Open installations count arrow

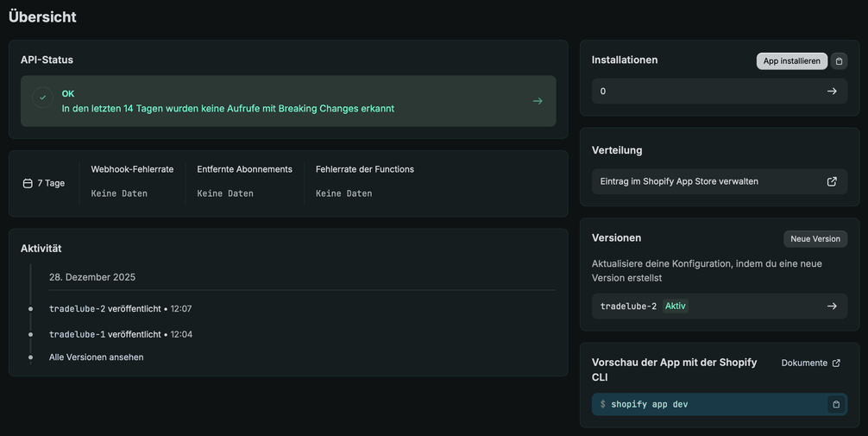pyautogui.click(x=832, y=91)
